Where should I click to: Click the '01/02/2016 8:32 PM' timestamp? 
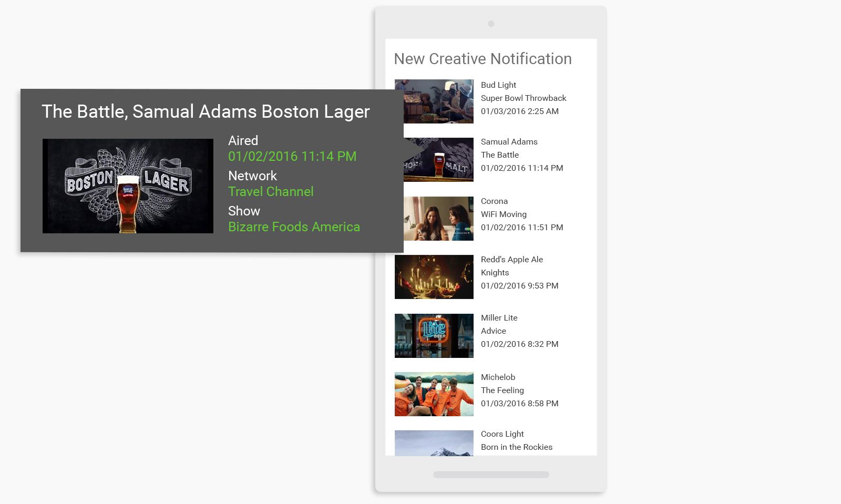520,344
